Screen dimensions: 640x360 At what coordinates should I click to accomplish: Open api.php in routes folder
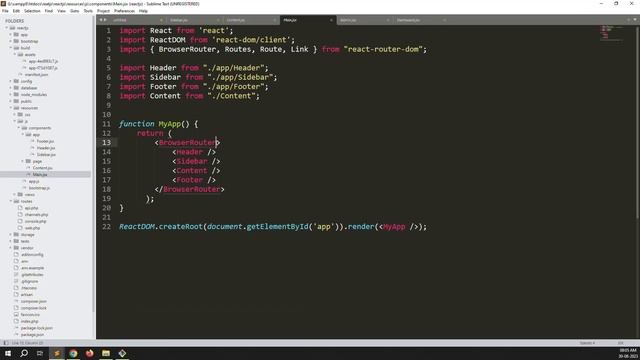pos(31,208)
